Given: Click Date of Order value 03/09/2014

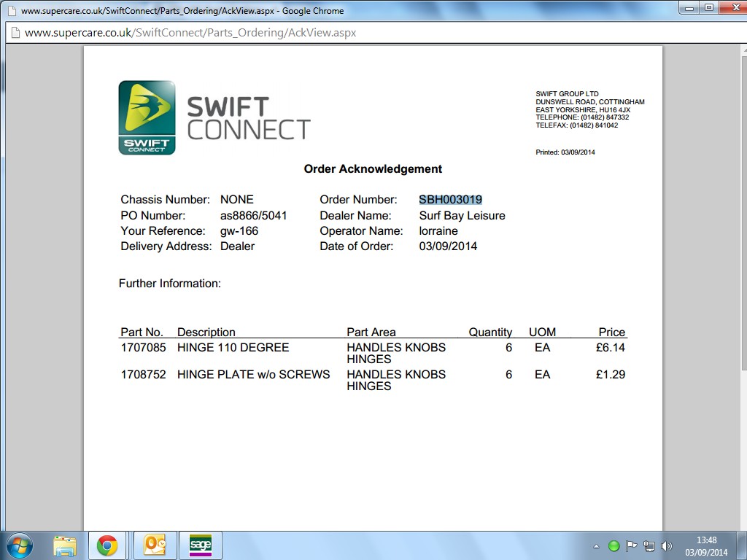Looking at the screenshot, I should 448,246.
